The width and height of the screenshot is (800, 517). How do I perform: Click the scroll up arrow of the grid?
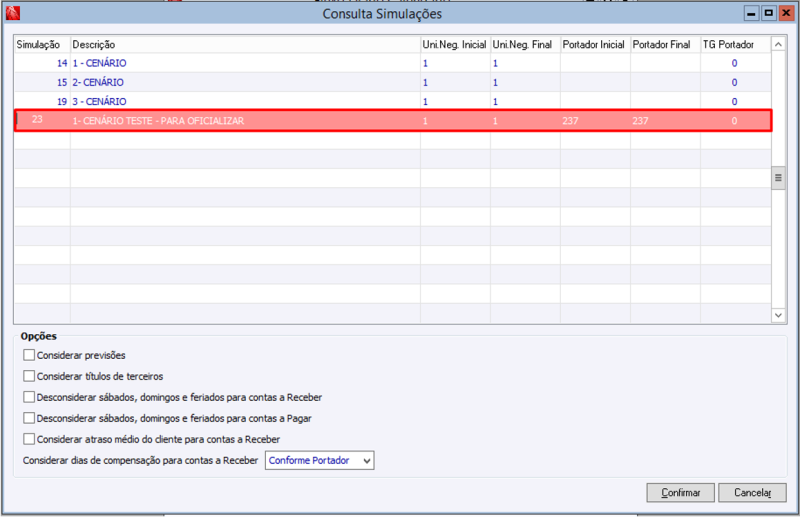pyautogui.click(x=778, y=44)
